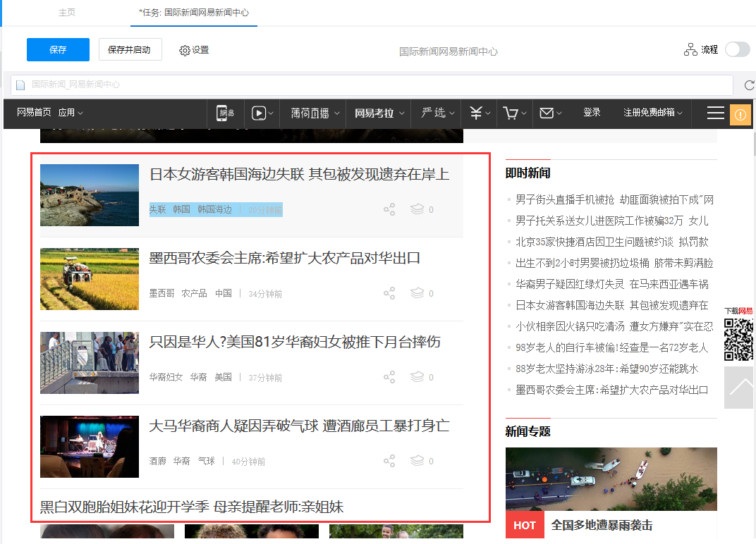
Task: Click the 失联 tag
Action: [x=158, y=209]
